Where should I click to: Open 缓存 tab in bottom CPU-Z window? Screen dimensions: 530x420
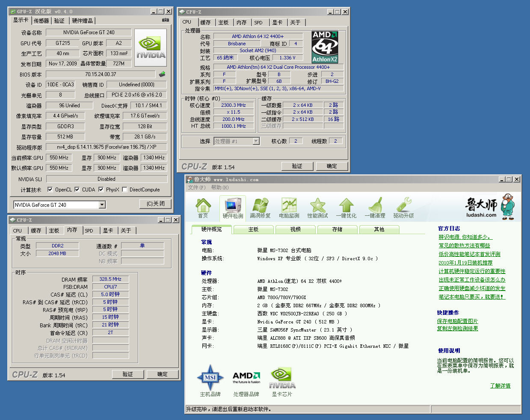36,231
